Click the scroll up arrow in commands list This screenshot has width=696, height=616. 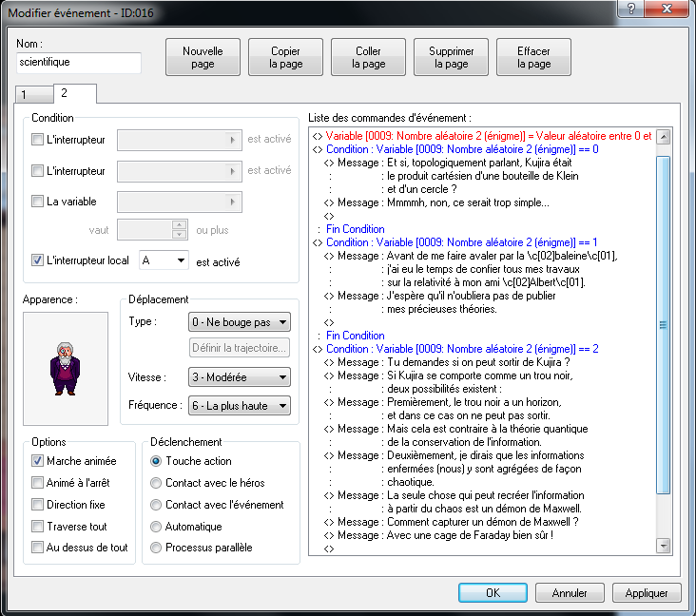(663, 137)
